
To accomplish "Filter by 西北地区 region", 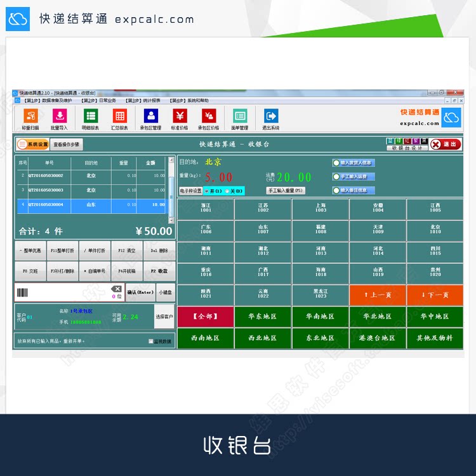I will click(263, 338).
